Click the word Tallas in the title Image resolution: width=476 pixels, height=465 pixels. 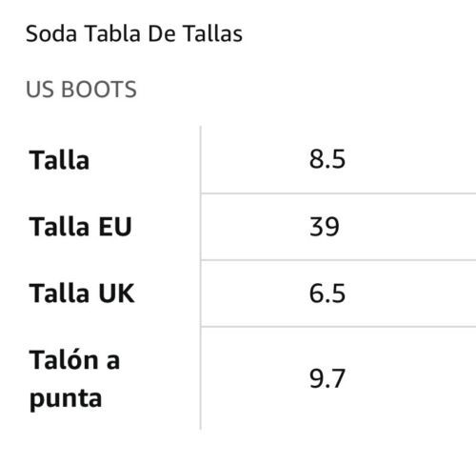click(x=213, y=33)
